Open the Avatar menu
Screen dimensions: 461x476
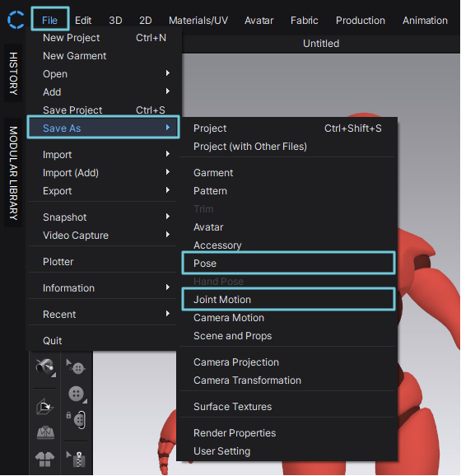258,21
